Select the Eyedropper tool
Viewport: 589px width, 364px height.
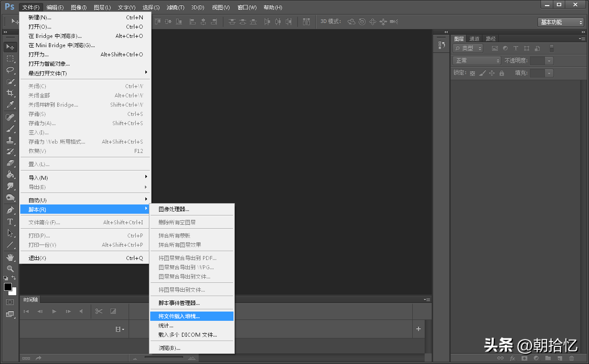[x=10, y=104]
